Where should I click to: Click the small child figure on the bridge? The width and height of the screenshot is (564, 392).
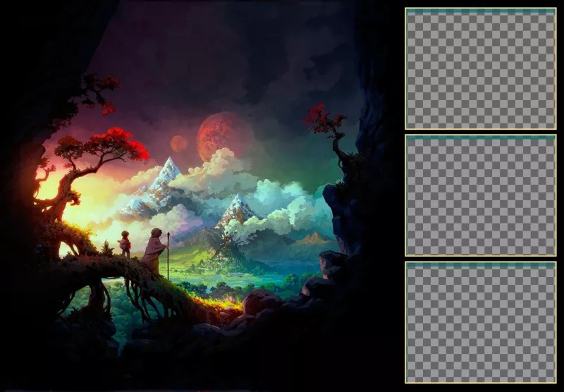tap(125, 244)
